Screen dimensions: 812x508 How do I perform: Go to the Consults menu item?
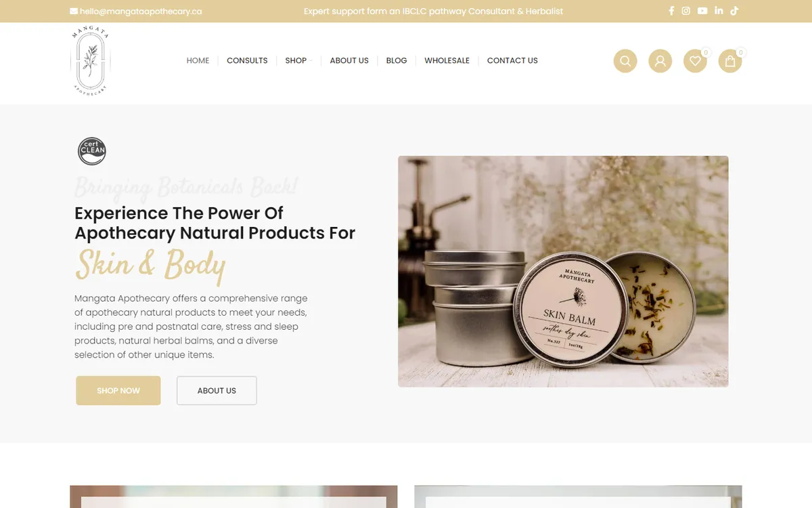point(247,60)
